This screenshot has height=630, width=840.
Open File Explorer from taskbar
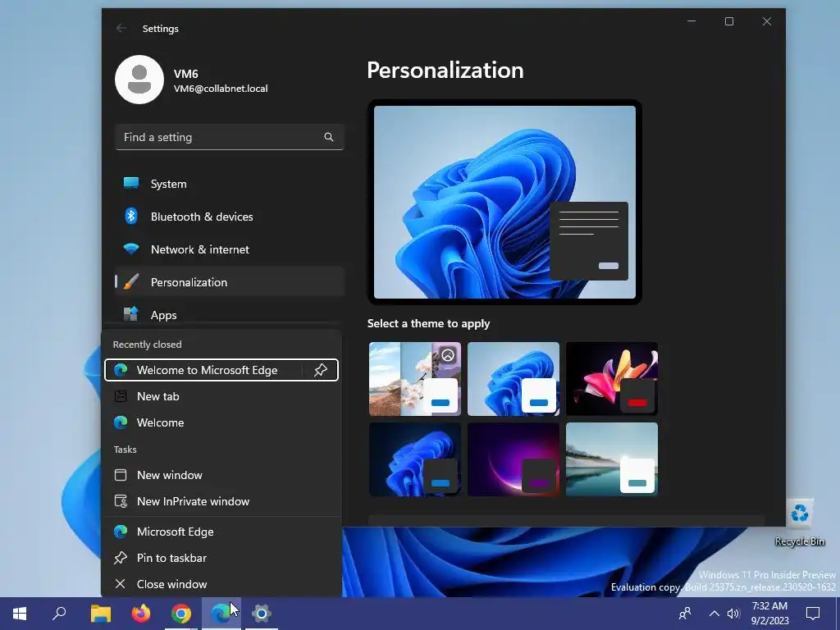point(101,614)
